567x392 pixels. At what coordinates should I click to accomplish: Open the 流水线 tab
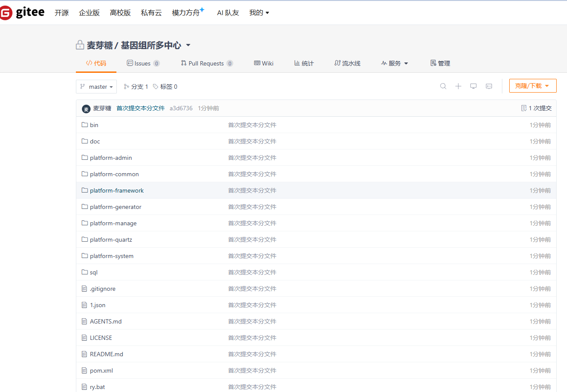coord(347,63)
